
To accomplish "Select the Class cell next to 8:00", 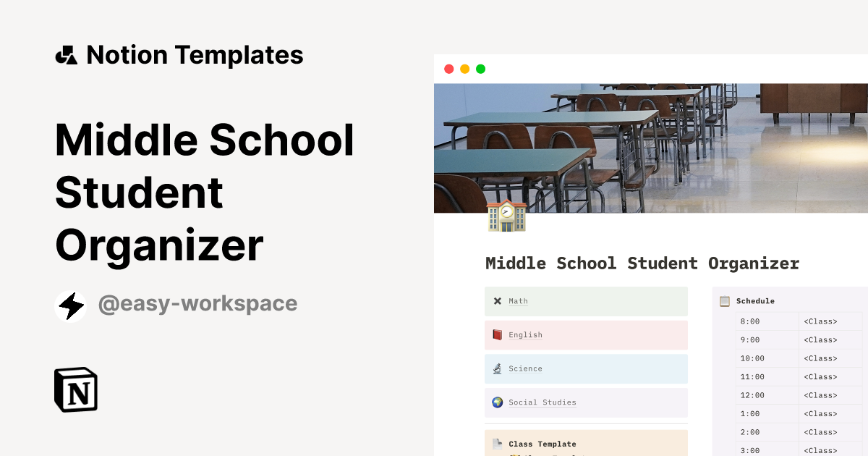I will tap(820, 321).
